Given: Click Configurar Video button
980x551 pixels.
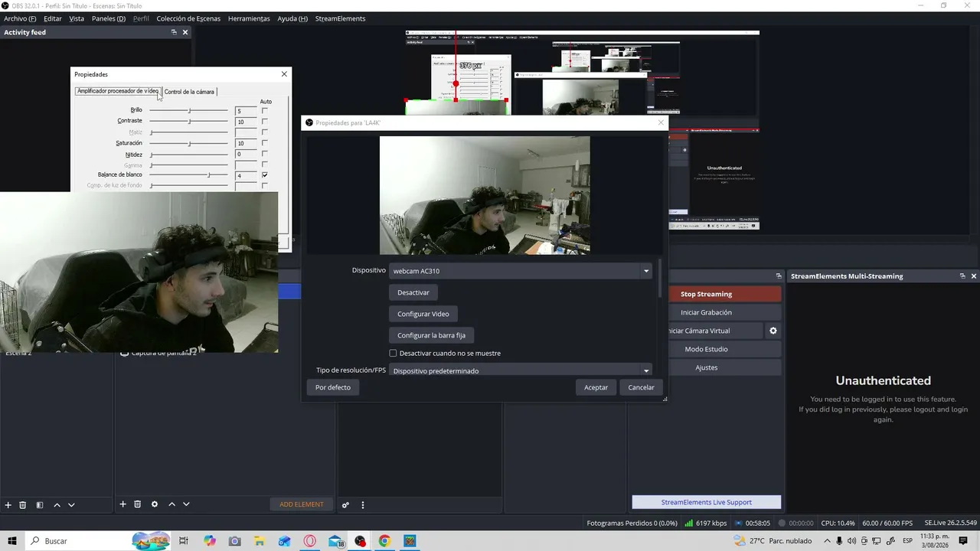Looking at the screenshot, I should [x=423, y=314].
